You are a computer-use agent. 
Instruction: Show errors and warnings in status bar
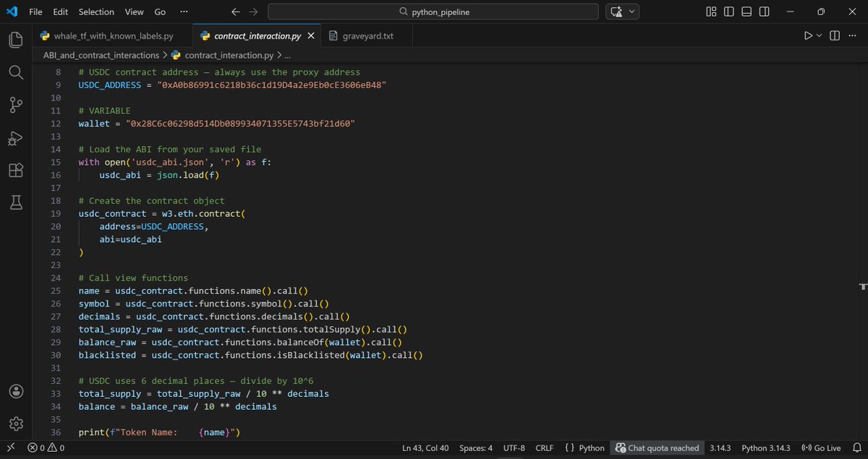pyautogui.click(x=46, y=448)
